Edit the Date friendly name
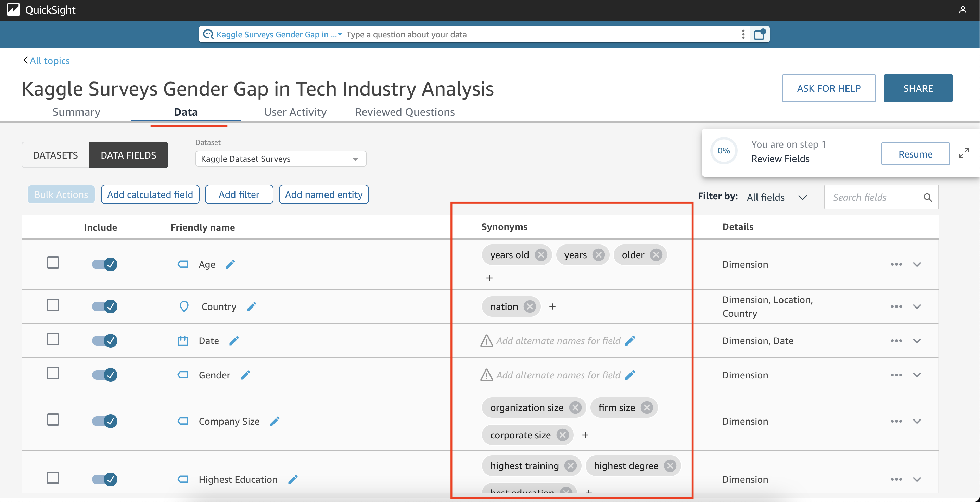The height and width of the screenshot is (502, 980). point(234,341)
